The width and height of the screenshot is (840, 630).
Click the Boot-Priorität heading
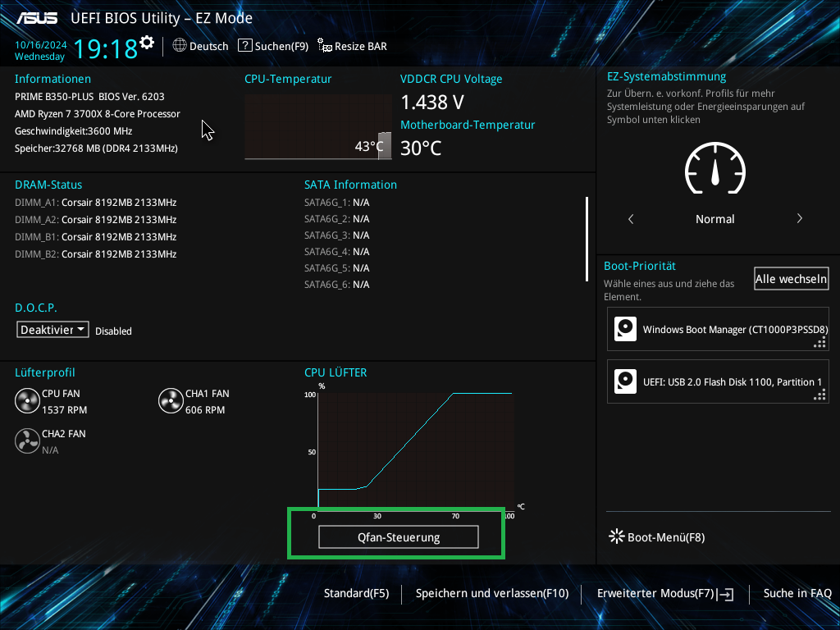click(x=640, y=266)
